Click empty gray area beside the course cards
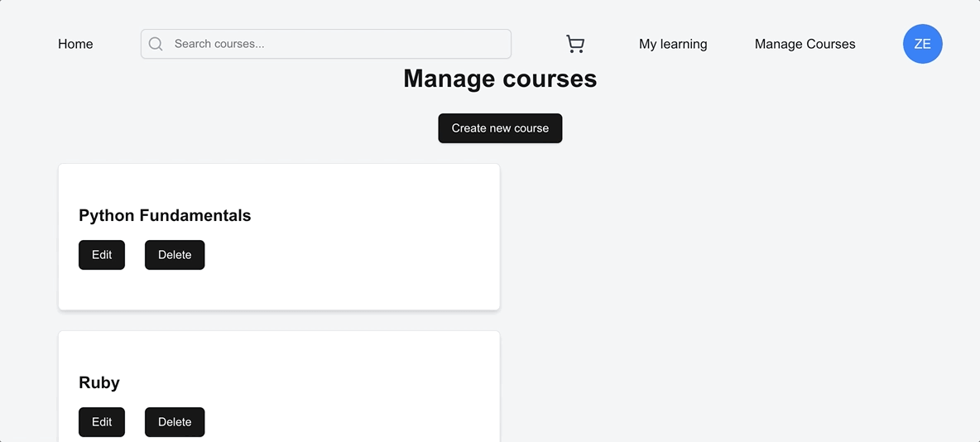Viewport: 980px width, 442px height. point(737,281)
